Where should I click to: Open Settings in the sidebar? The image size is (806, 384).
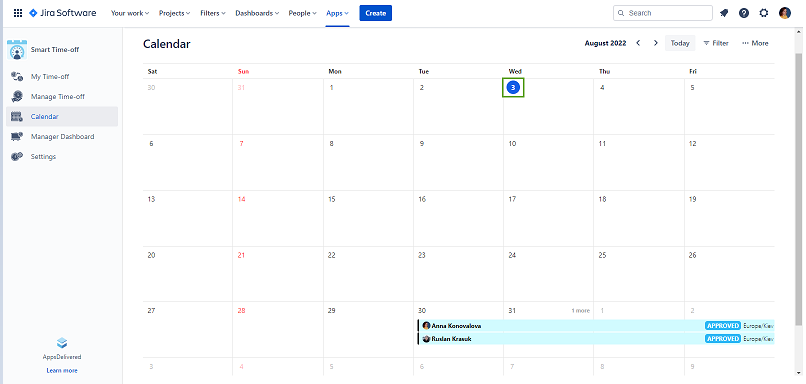point(43,157)
